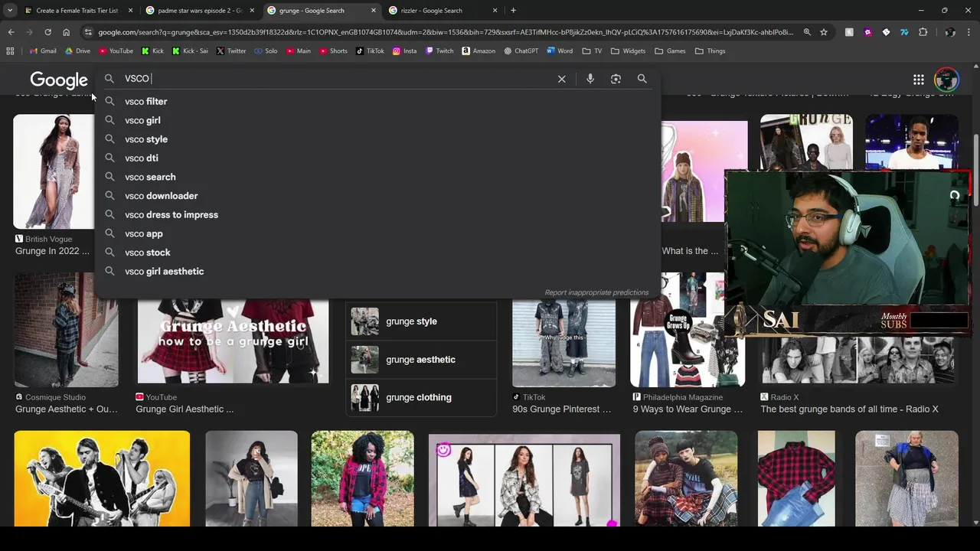Expand the TV bookmarks folder
Viewport: 980px width, 551px height.
coord(592,51)
